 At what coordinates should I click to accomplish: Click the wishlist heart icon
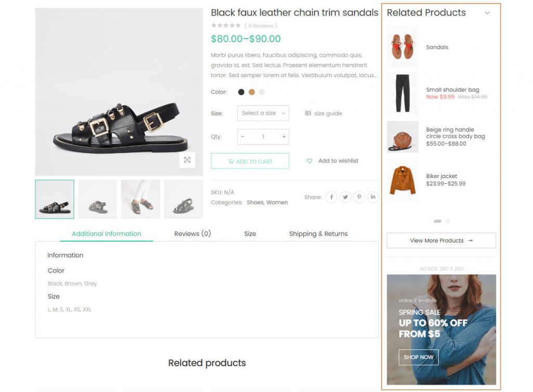click(x=310, y=161)
